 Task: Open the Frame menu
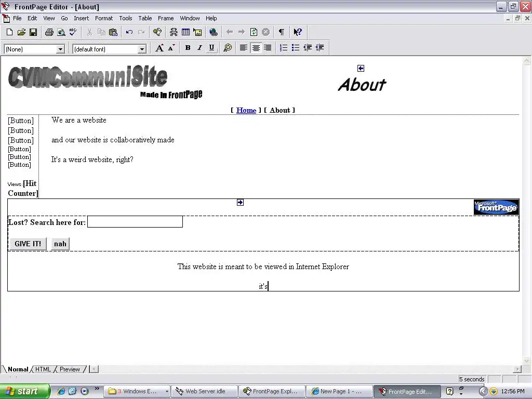tap(166, 18)
